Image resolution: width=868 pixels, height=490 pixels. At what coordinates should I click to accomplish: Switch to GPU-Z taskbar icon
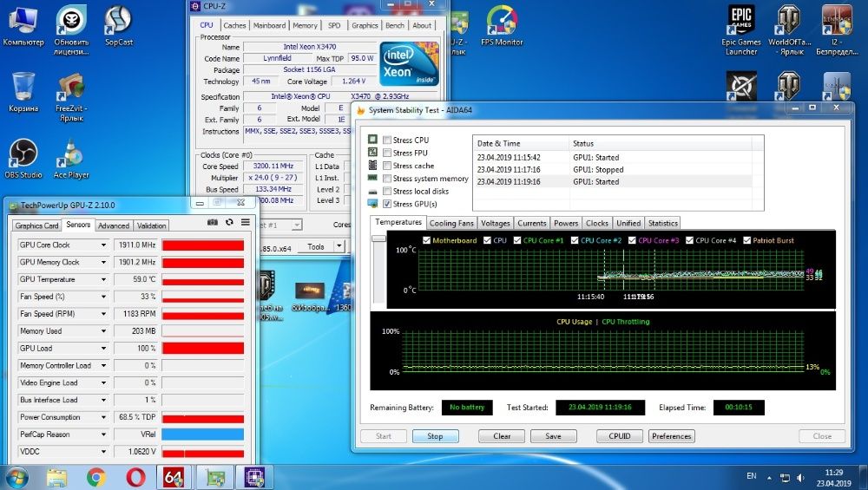coord(214,477)
